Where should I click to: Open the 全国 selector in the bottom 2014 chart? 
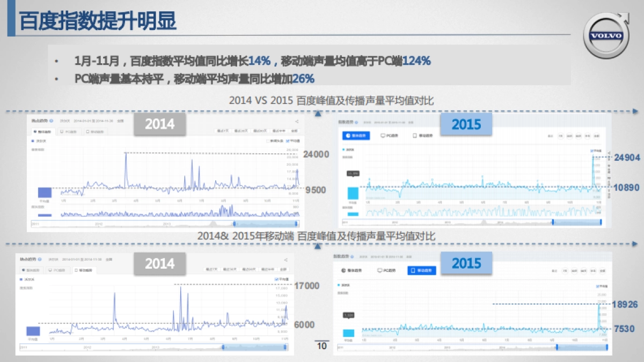[x=108, y=258]
